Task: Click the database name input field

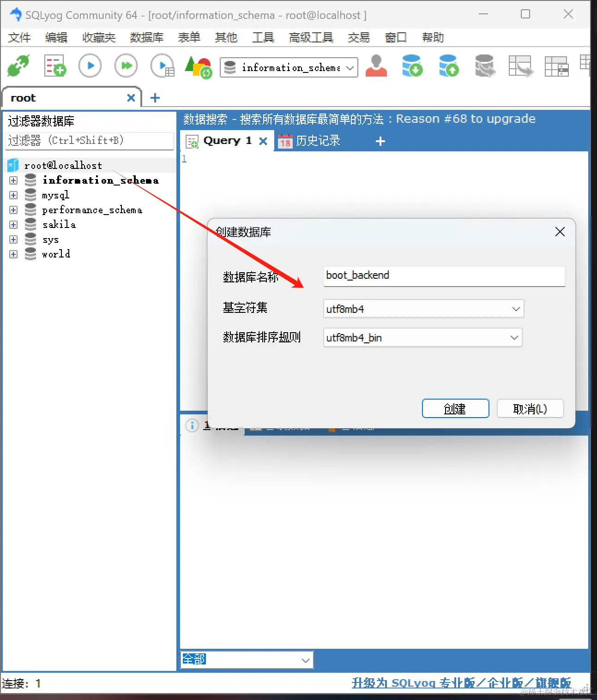Action: click(x=444, y=275)
